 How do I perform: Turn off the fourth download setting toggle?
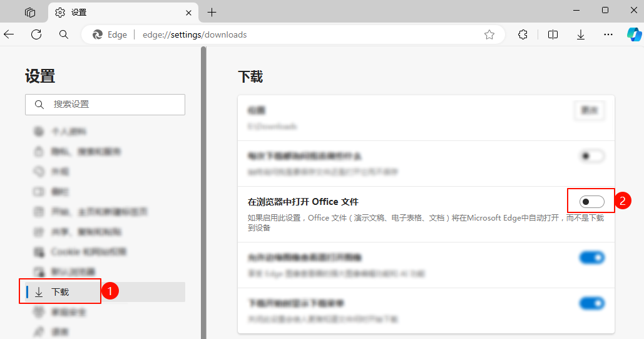[x=591, y=258]
